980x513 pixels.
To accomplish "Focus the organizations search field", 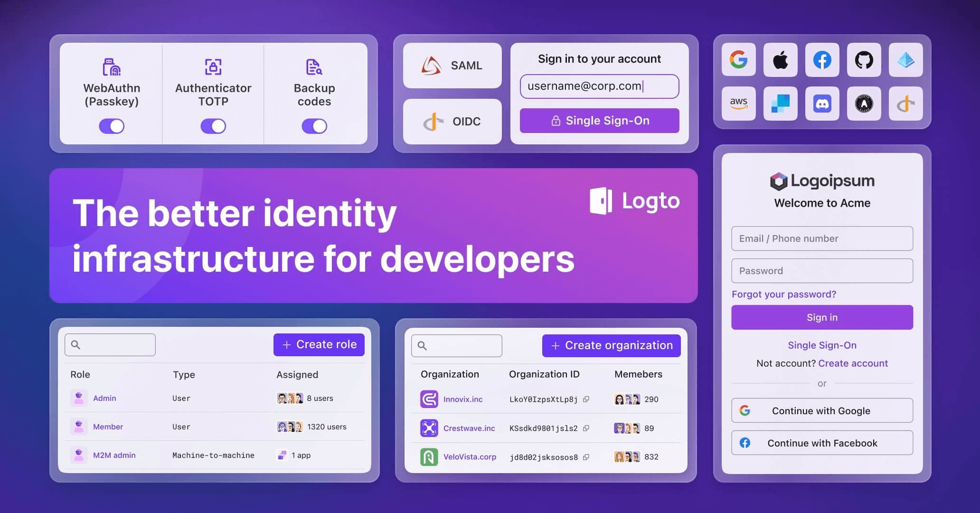I will (457, 346).
